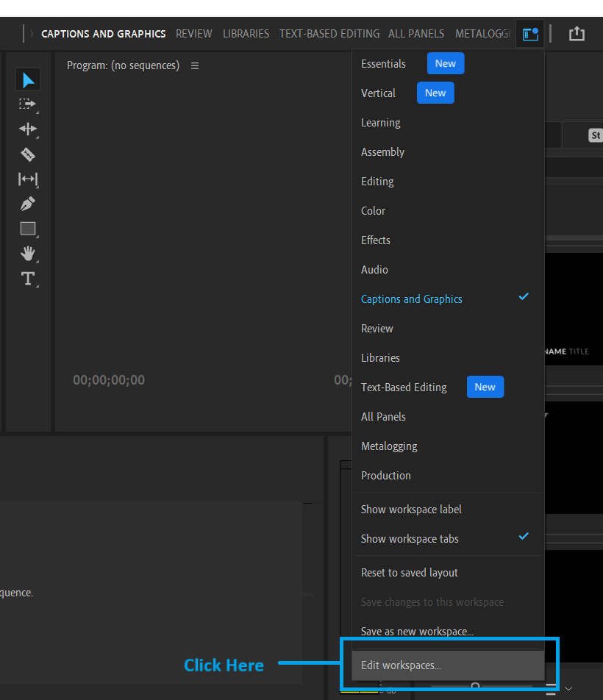The width and height of the screenshot is (603, 700).
Task: Switch to the Review workspace tab
Action: (193, 33)
